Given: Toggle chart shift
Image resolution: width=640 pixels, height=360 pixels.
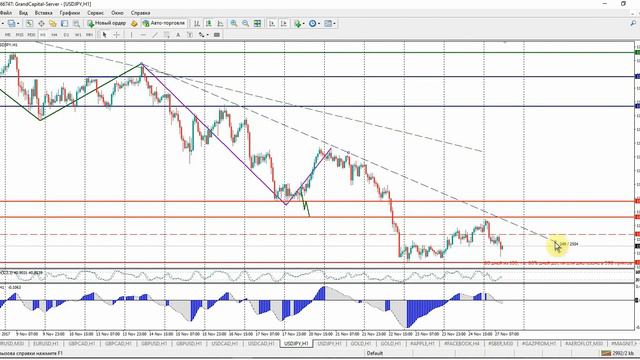Looking at the screenshot, I should click(283, 24).
